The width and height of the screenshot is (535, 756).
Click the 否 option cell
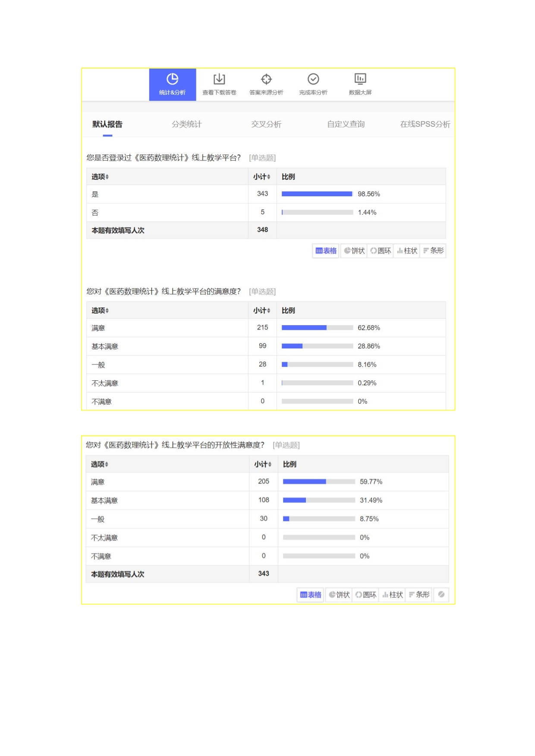(167, 213)
